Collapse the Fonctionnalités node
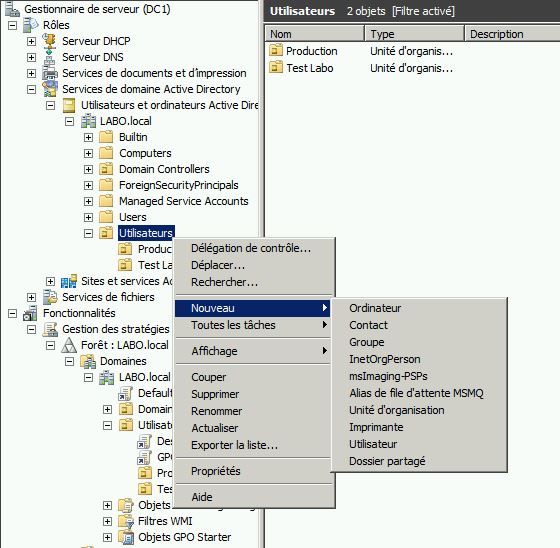This screenshot has width=560, height=548. [12, 313]
